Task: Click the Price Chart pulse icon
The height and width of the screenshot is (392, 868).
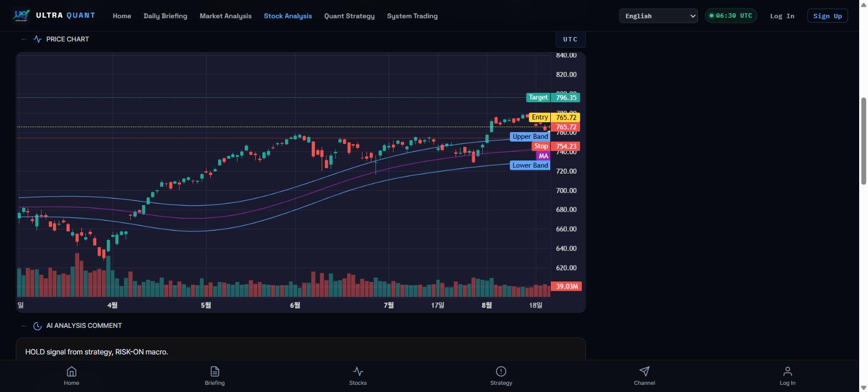Action: pyautogui.click(x=37, y=39)
